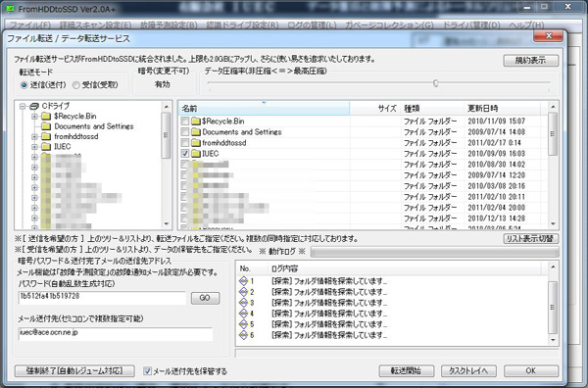Click 転送開始 button
The image size is (588, 388).
(406, 371)
